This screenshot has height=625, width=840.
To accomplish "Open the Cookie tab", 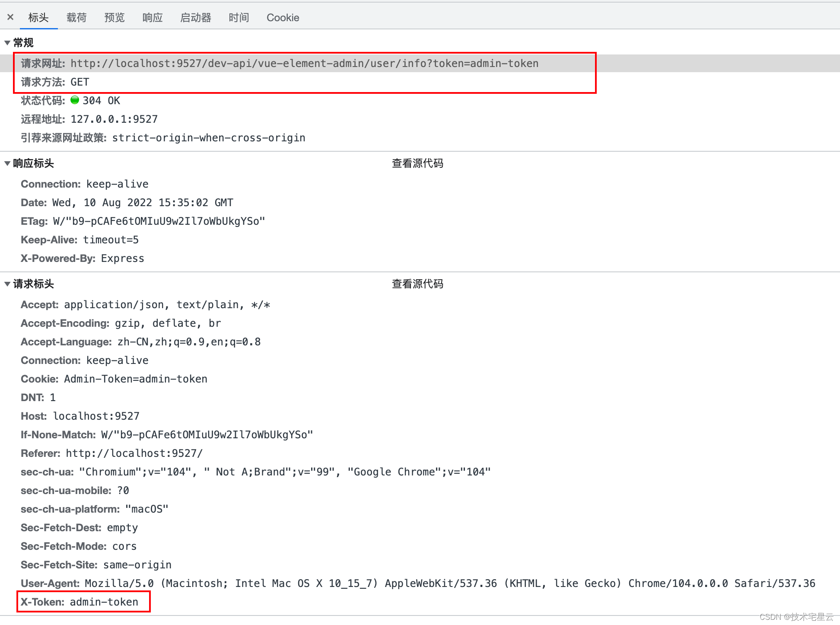I will [283, 17].
